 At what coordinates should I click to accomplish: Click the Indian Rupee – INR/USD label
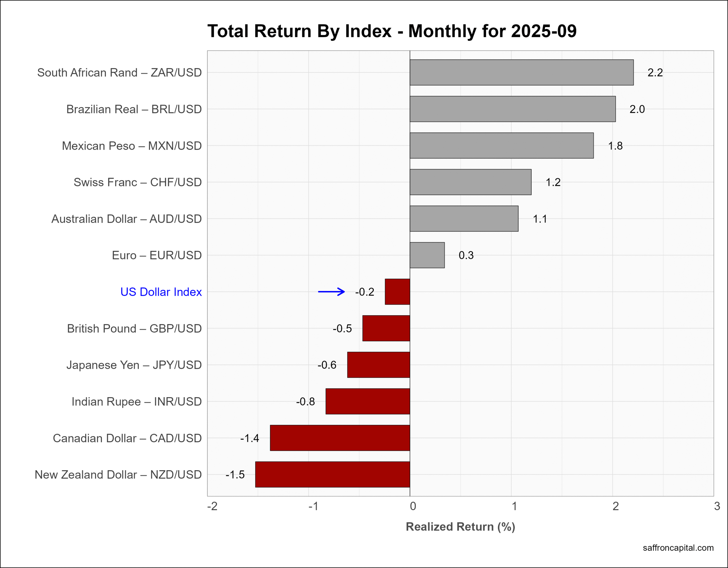(136, 401)
